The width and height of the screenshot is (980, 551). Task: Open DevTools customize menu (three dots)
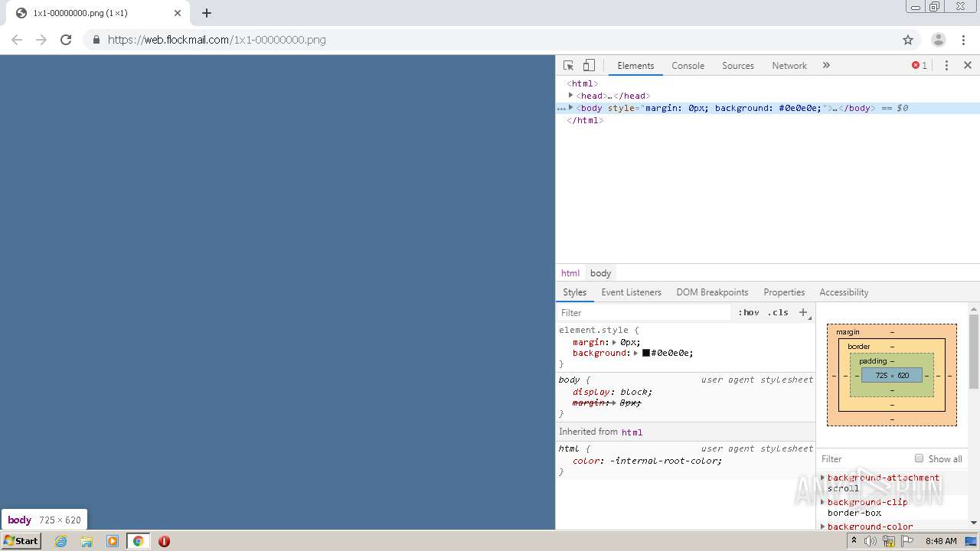pyautogui.click(x=946, y=66)
